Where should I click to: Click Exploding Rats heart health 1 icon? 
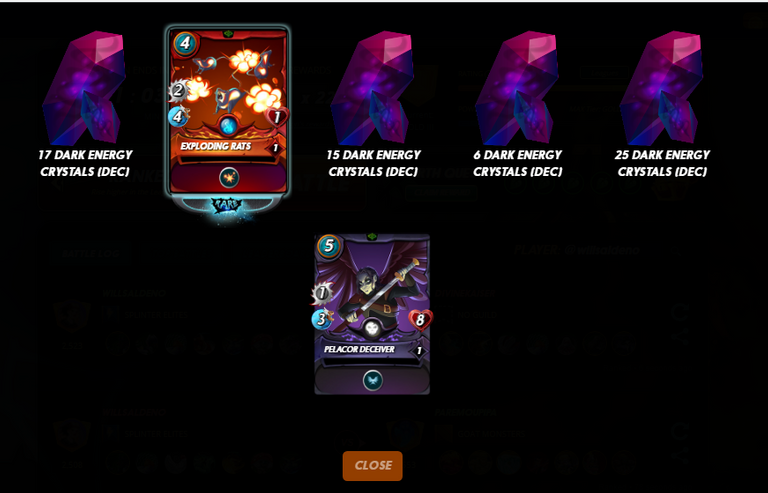pos(277,117)
